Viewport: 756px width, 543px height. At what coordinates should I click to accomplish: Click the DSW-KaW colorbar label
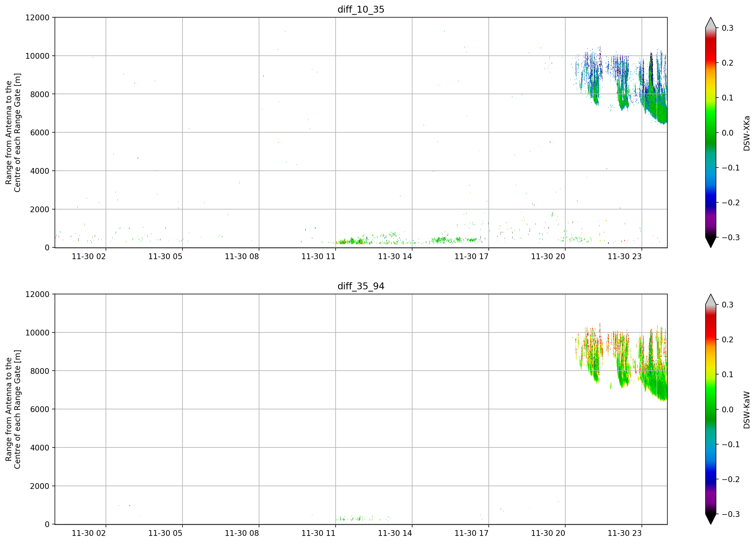(x=747, y=410)
